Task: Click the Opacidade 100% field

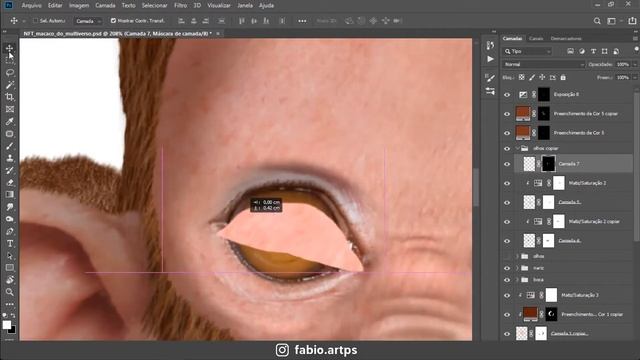Action: [x=623, y=64]
